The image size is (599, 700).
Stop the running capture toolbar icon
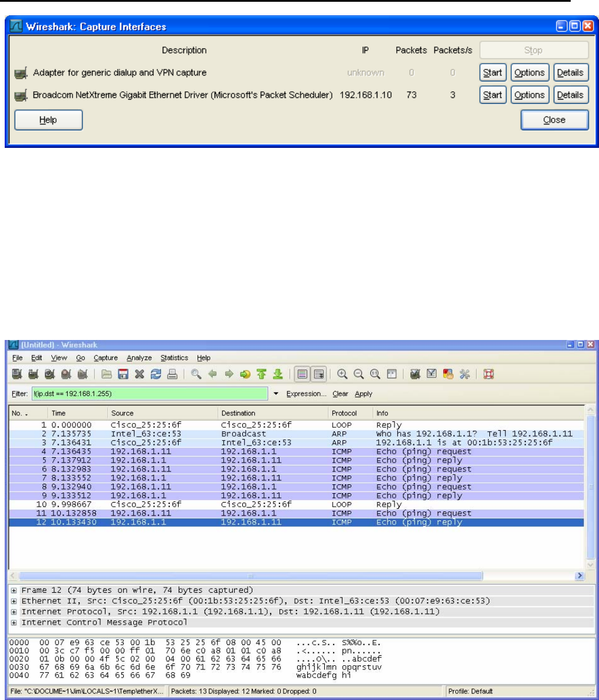[66, 374]
